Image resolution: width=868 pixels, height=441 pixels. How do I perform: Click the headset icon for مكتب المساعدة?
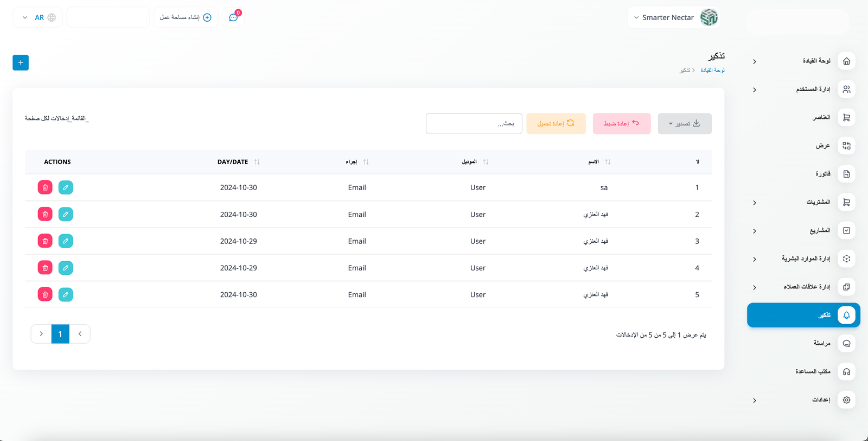pyautogui.click(x=846, y=372)
